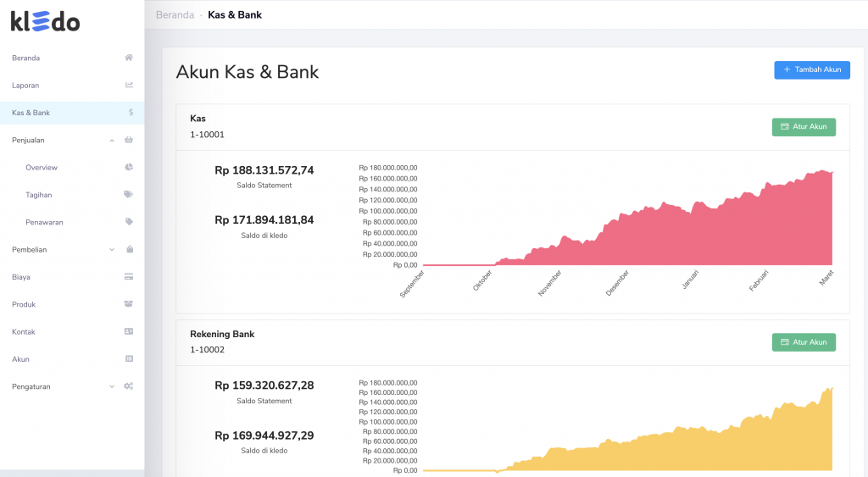Click the Oktober label on Kas chart

482,280
